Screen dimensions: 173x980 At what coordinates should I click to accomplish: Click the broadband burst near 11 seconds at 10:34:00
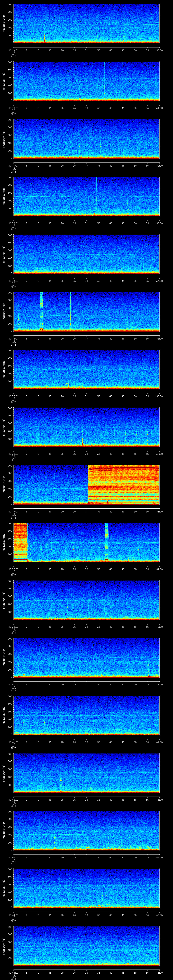pos(41,310)
